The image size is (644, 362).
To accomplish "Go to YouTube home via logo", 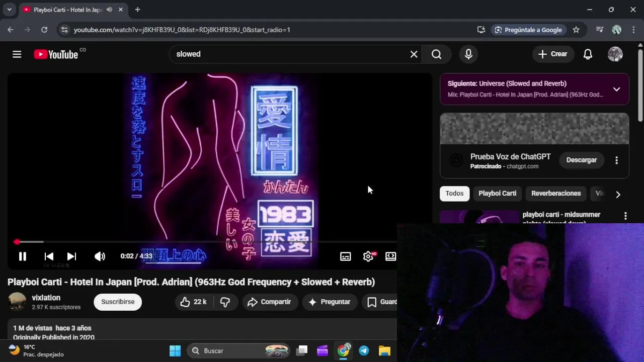I will (56, 54).
